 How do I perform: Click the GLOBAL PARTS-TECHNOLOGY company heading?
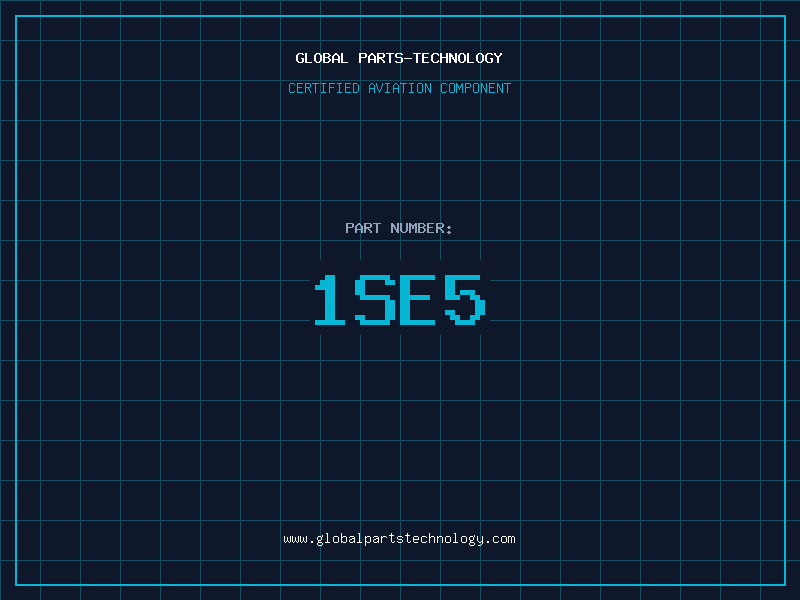click(x=400, y=58)
